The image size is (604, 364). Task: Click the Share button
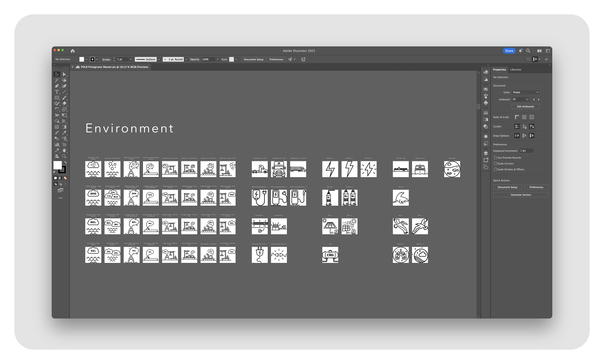click(509, 51)
